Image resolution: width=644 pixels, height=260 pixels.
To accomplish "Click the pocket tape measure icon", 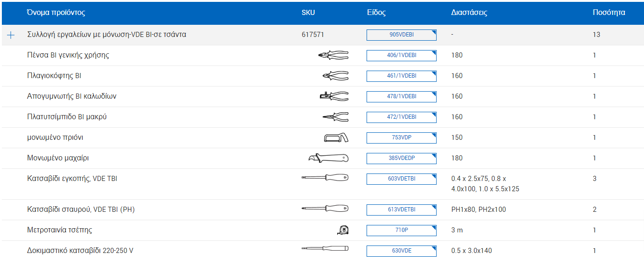I will (342, 230).
